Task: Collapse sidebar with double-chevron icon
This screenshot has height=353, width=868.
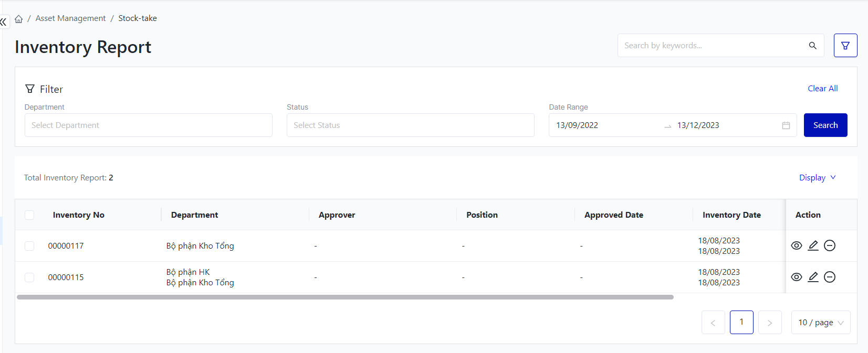Action: 4,22
